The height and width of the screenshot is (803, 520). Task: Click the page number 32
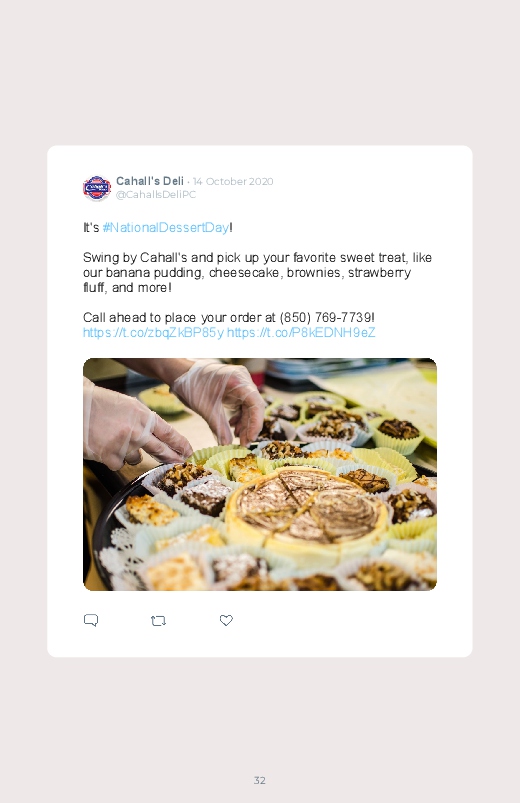click(260, 780)
